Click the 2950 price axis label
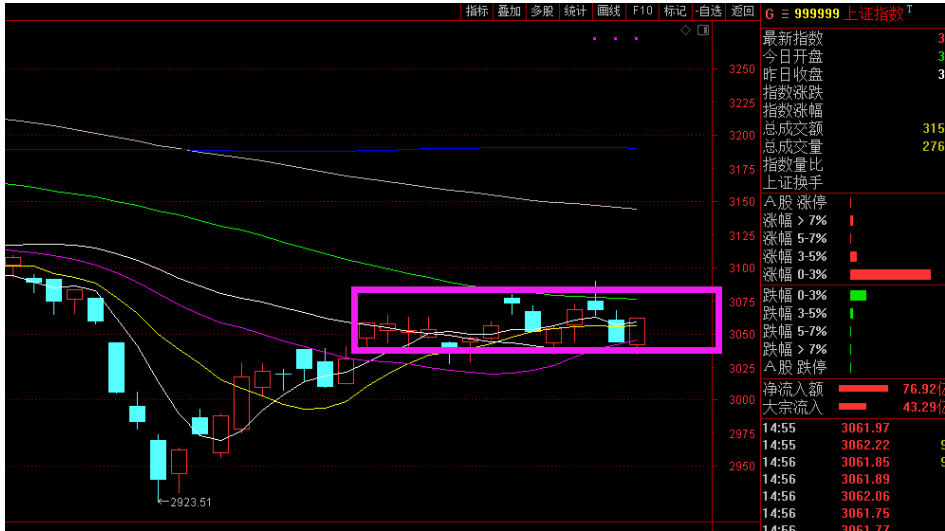945x531 pixels. [x=742, y=466]
